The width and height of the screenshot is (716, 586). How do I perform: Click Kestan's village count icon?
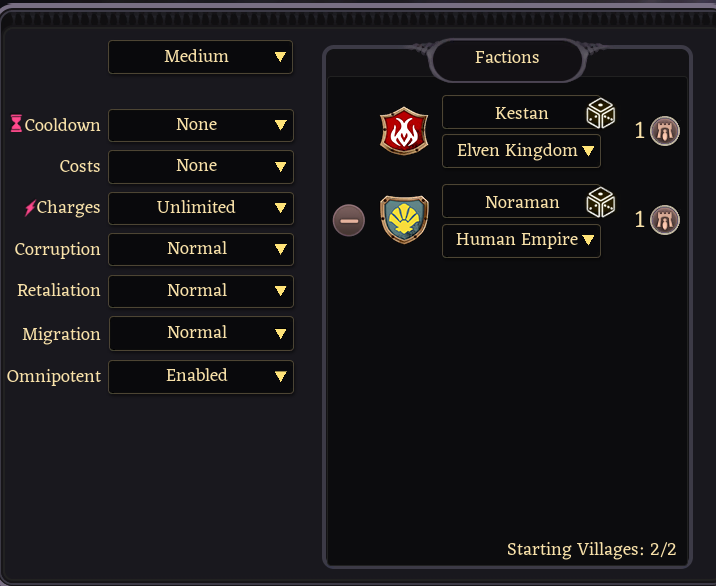pyautogui.click(x=665, y=131)
